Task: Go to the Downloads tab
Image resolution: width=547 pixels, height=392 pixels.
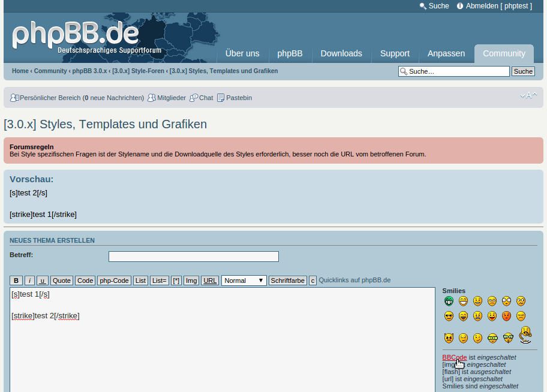Action: (341, 53)
